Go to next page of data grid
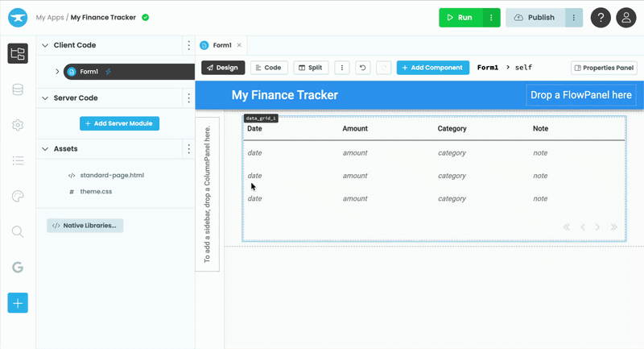Screen dimensions: 644x349 pyautogui.click(x=597, y=227)
